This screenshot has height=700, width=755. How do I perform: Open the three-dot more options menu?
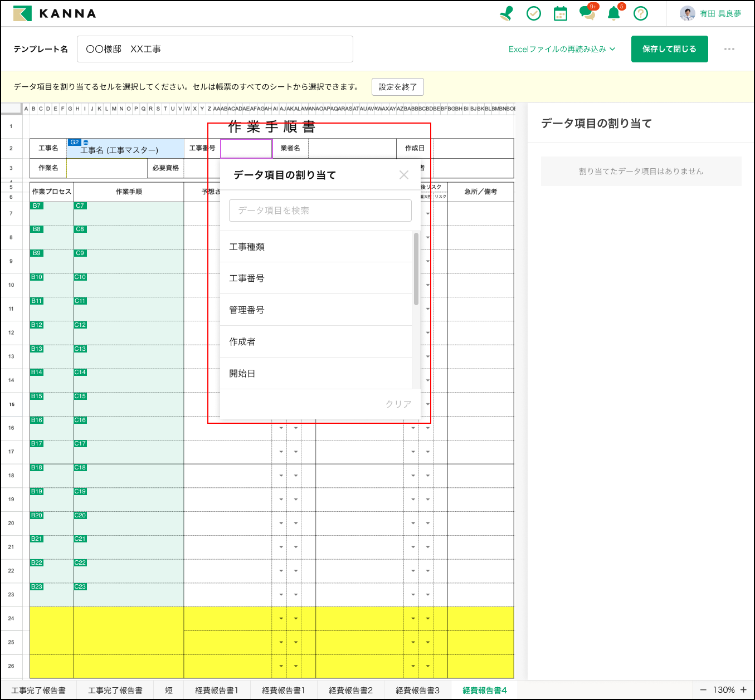click(729, 49)
